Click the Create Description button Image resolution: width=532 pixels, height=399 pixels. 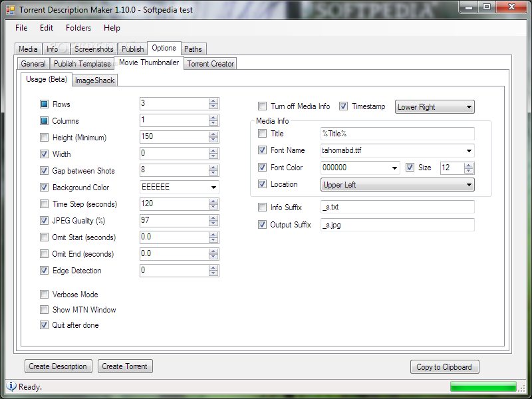click(x=58, y=366)
